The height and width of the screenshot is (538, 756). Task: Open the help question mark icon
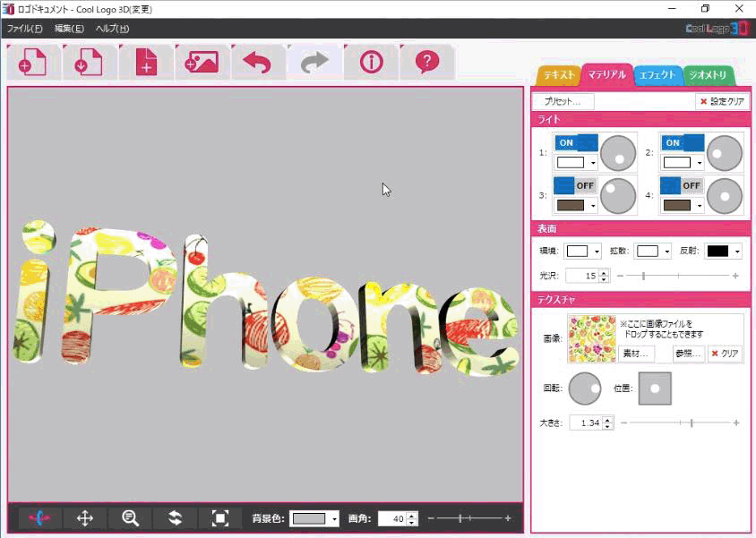(x=426, y=62)
